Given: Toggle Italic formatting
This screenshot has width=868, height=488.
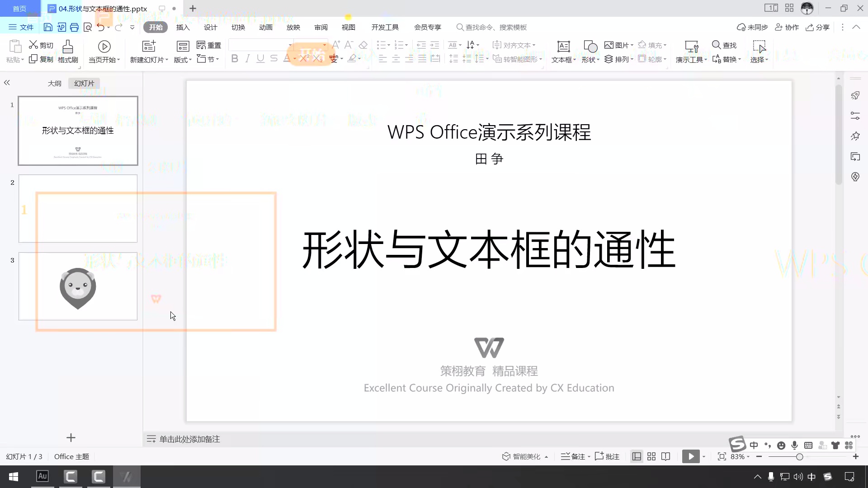Looking at the screenshot, I should [x=247, y=58].
